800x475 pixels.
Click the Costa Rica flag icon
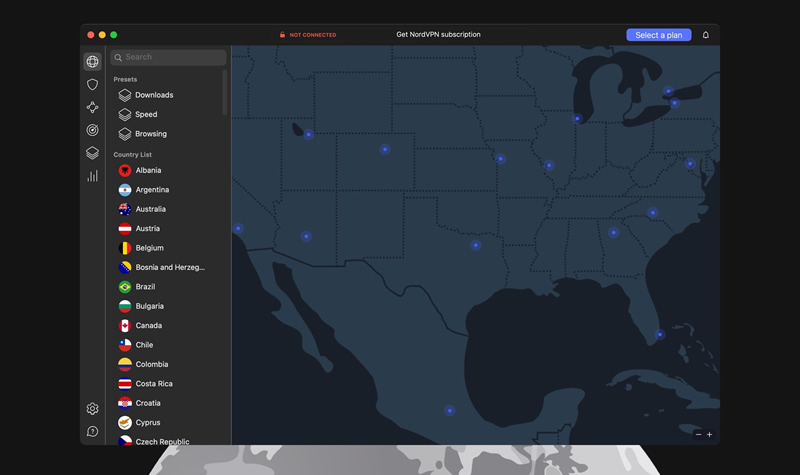125,384
